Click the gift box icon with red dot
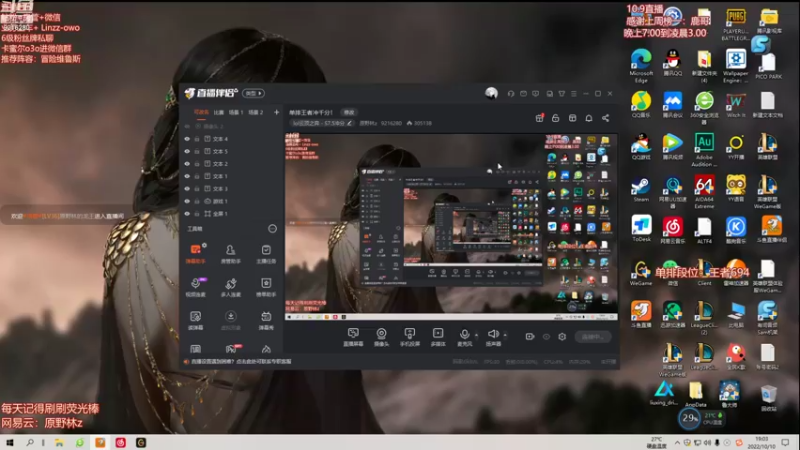800x450 pixels. click(x=539, y=118)
